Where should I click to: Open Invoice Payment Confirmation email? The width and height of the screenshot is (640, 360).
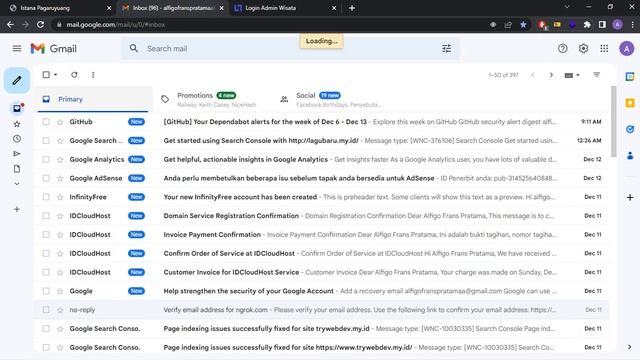tap(321, 235)
